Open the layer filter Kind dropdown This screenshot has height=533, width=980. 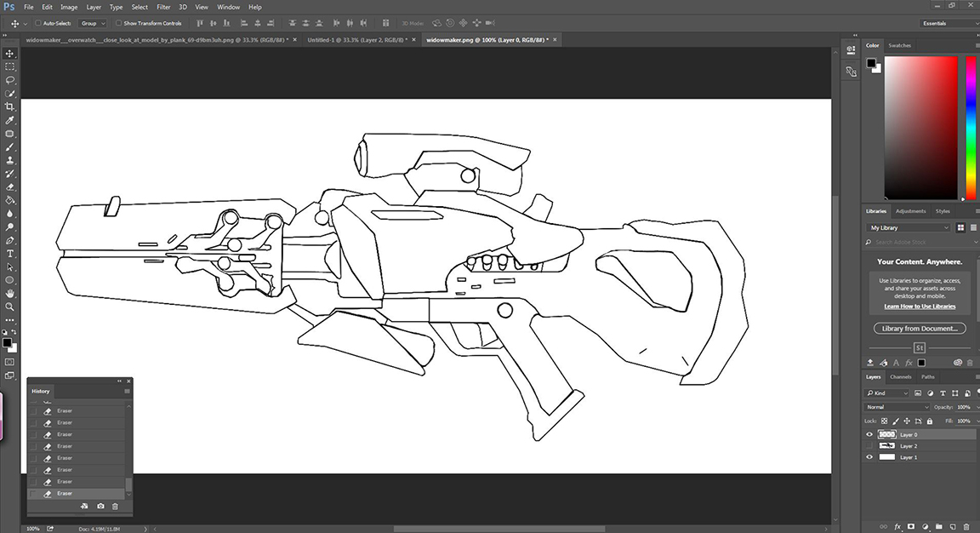[x=887, y=393]
